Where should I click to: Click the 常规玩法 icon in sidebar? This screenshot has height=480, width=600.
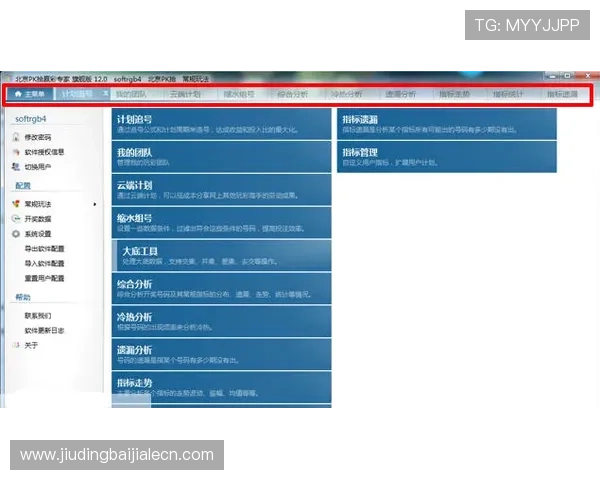[16, 204]
